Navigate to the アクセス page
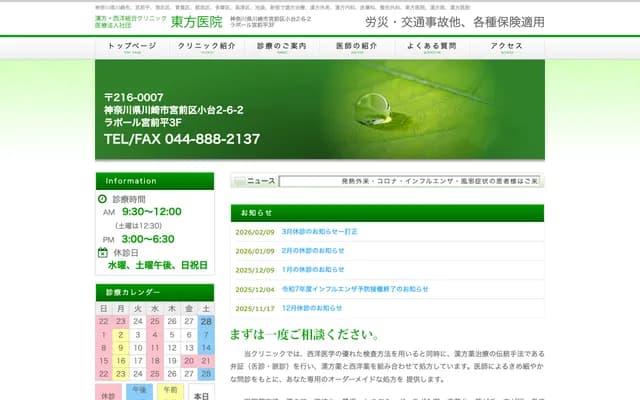 click(507, 47)
